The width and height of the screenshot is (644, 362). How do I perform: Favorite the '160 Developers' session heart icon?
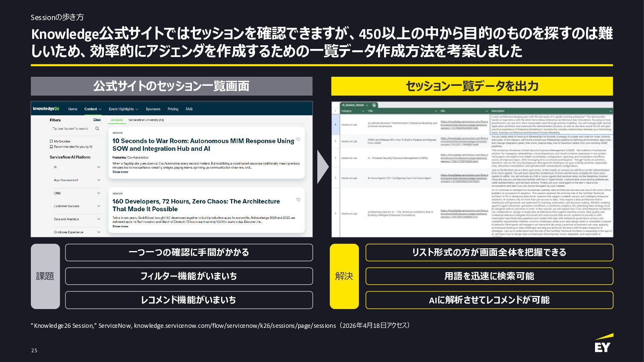click(298, 200)
